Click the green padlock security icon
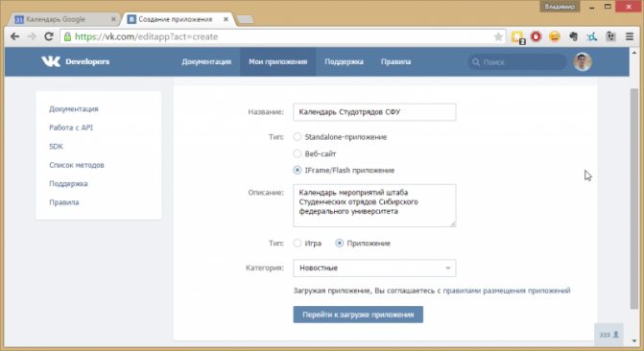The height and width of the screenshot is (351, 644). 67,36
